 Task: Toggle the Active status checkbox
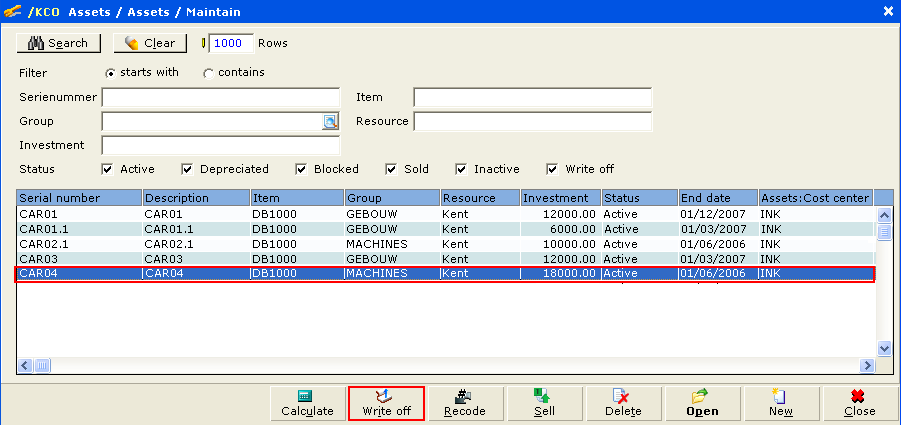(x=107, y=169)
